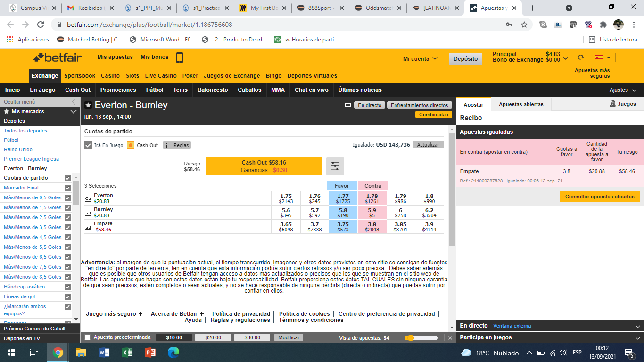Open the language flag dropdown
Screen dimensions: 644x362
tap(603, 58)
